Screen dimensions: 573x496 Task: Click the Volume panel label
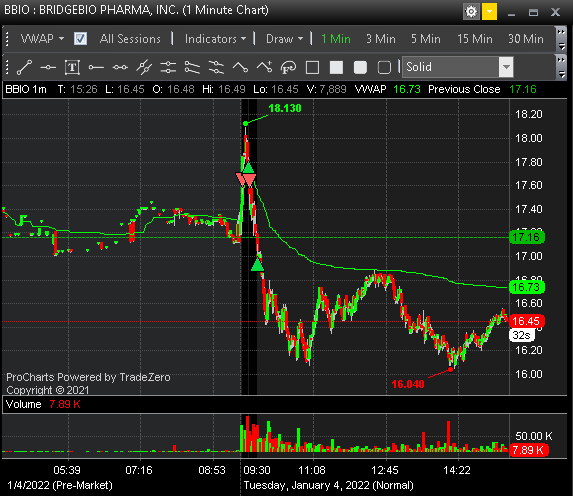tap(23, 404)
